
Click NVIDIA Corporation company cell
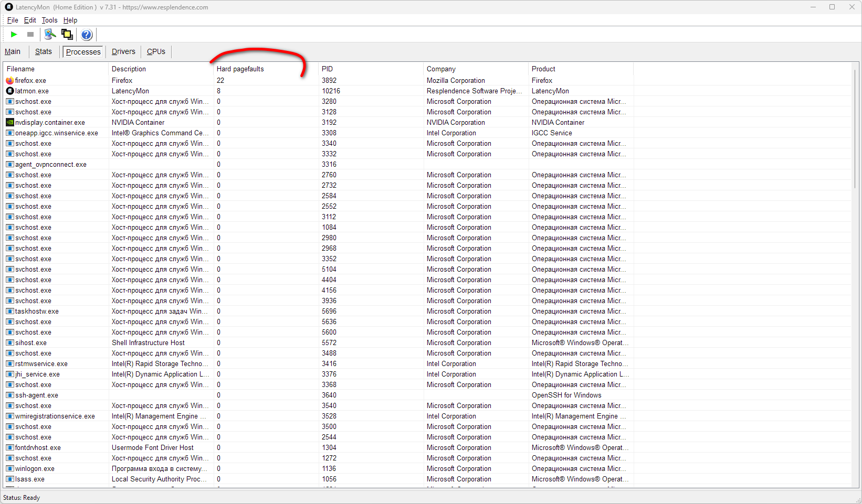click(456, 123)
